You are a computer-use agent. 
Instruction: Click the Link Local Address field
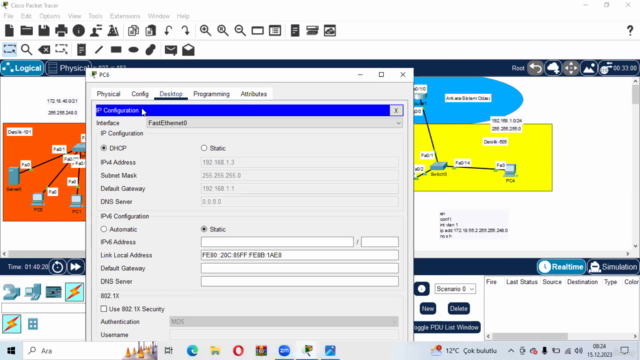click(x=300, y=255)
